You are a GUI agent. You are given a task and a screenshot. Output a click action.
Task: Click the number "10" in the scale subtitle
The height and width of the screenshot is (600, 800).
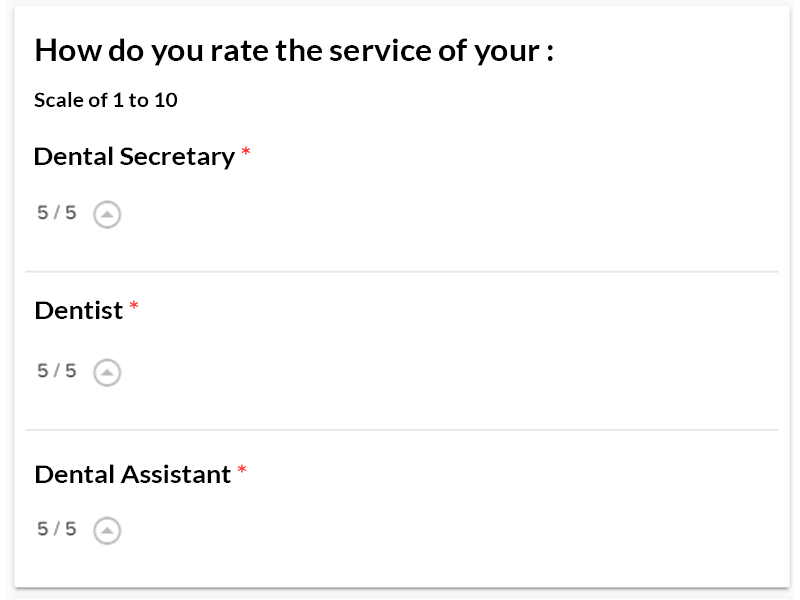pyautogui.click(x=166, y=100)
